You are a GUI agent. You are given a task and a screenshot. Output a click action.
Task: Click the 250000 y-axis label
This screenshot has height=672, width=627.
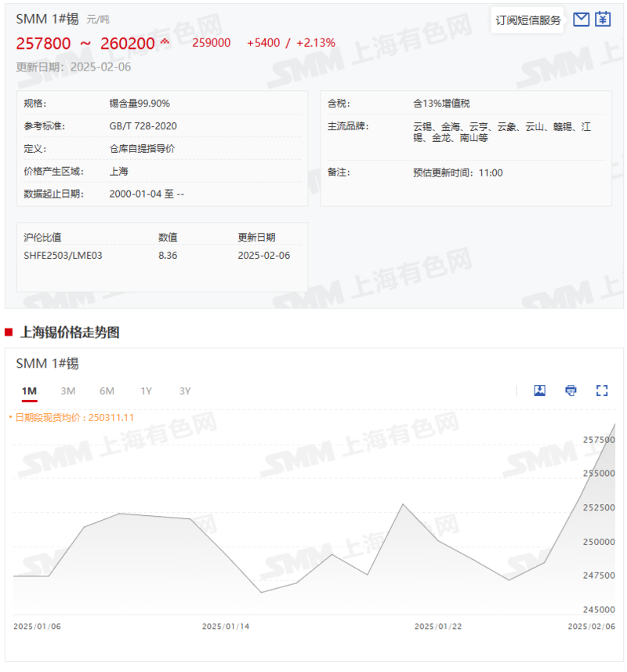click(599, 542)
